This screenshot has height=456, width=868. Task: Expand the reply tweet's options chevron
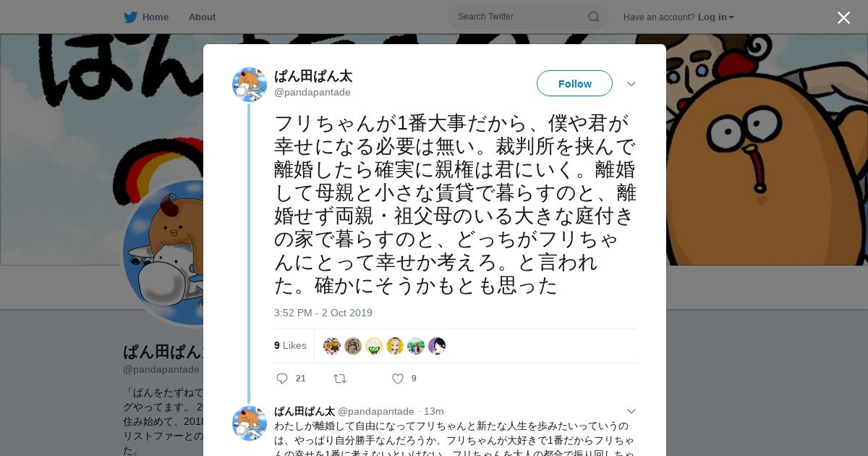point(631,411)
